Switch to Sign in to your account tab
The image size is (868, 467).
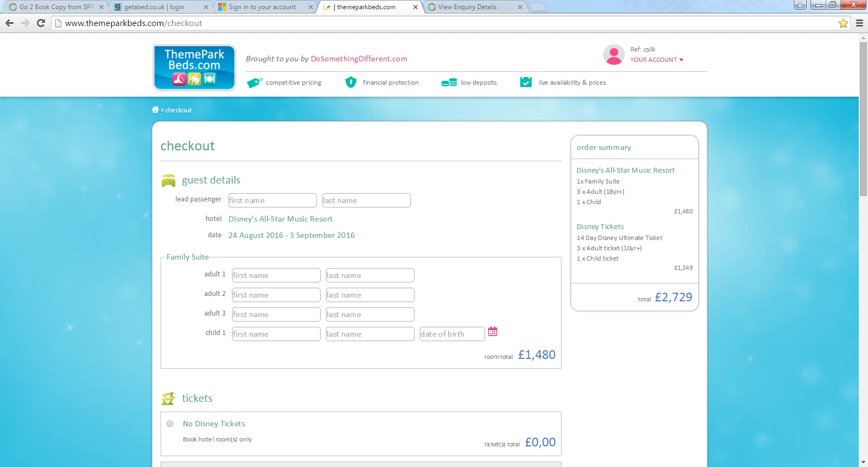pos(265,7)
